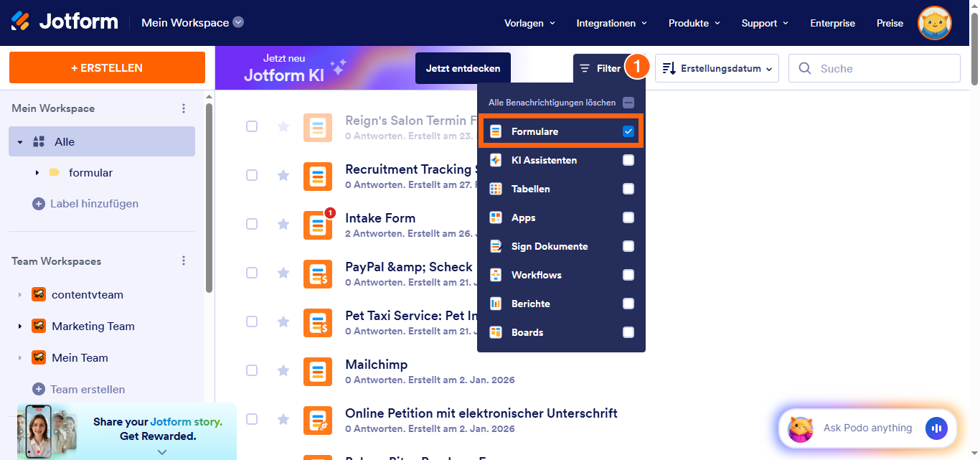
Task: Open the Intake Form thumbnail icon
Action: click(x=318, y=225)
